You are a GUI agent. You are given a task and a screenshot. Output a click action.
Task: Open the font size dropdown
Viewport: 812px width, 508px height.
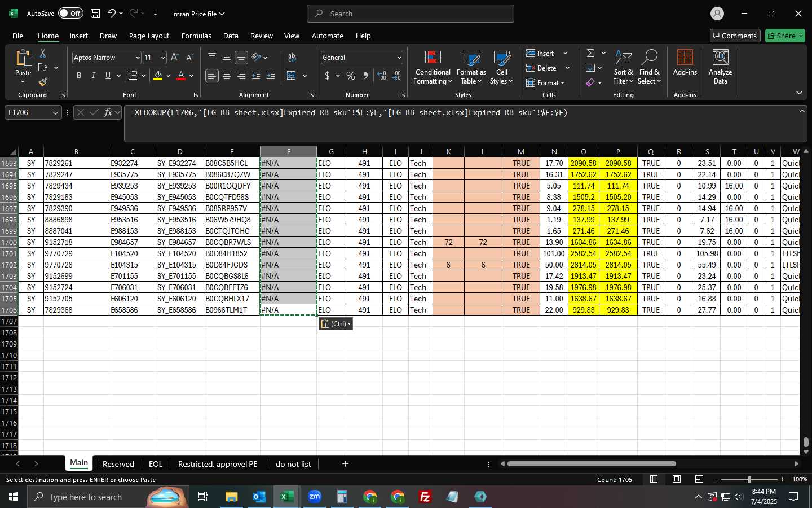tap(163, 58)
